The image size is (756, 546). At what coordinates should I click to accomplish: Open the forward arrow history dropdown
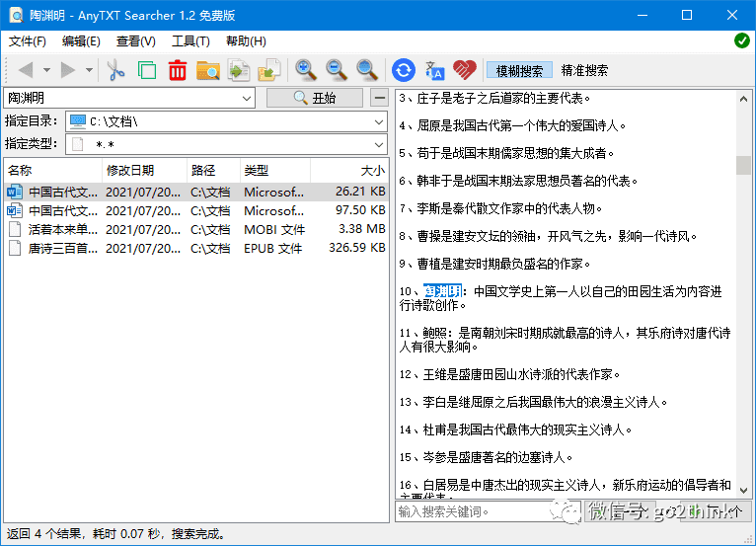click(x=89, y=70)
